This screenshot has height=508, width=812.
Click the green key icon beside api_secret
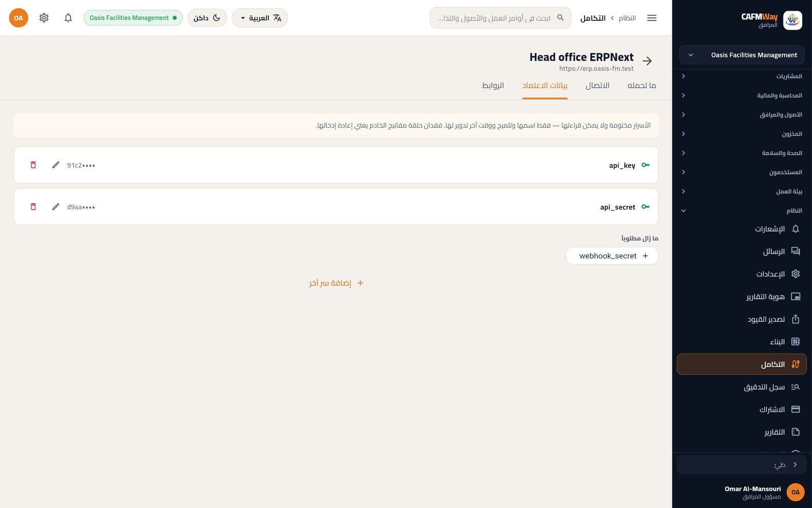(645, 207)
